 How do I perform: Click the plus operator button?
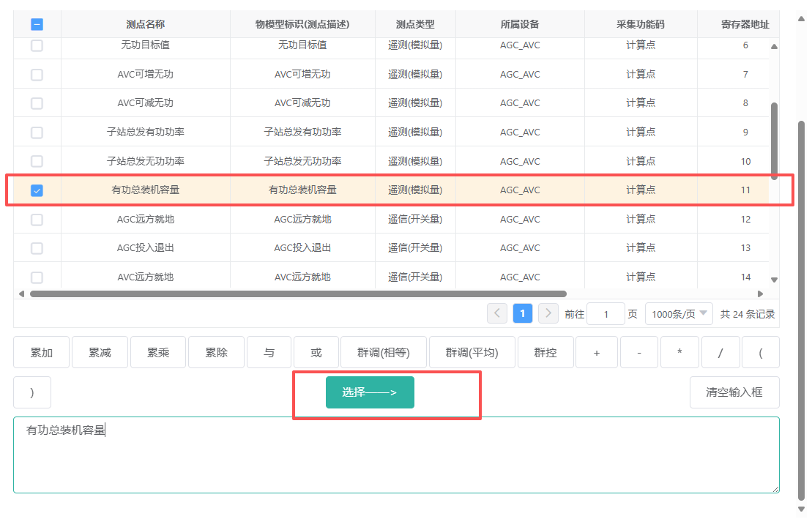point(596,352)
